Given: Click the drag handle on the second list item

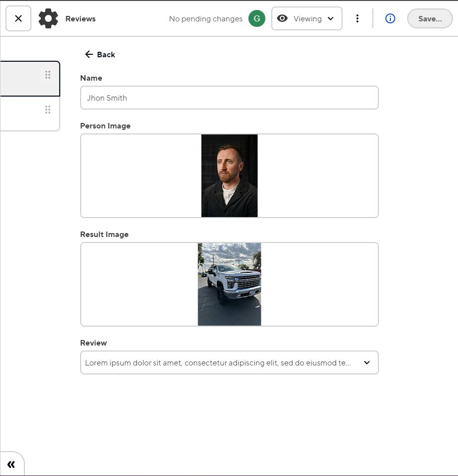Looking at the screenshot, I should pyautogui.click(x=48, y=110).
